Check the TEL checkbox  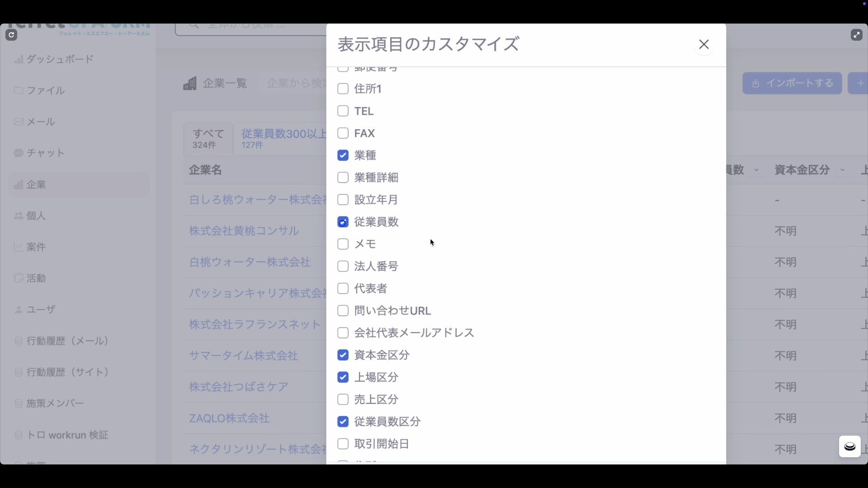point(343,111)
